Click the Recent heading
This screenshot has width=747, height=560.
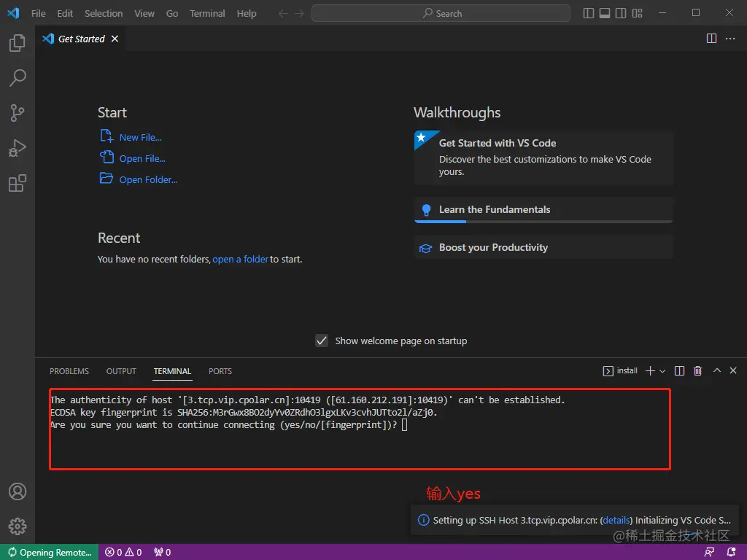[x=119, y=238]
